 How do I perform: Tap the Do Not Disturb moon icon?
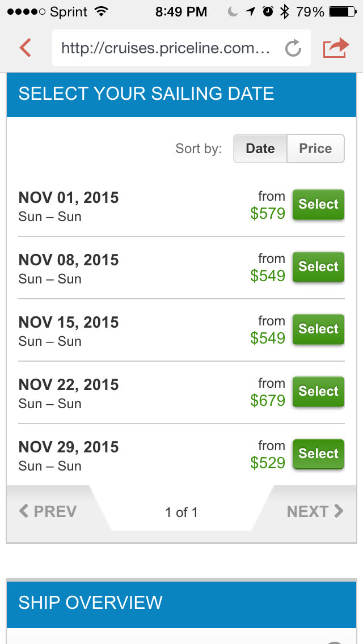(x=233, y=11)
